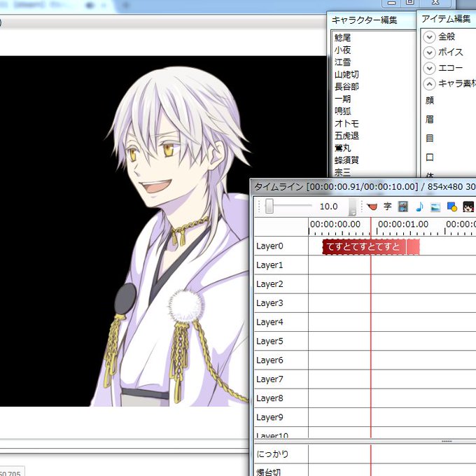Select character 一期 in the list
Image resolution: width=476 pixels, height=476 pixels.
point(343,99)
